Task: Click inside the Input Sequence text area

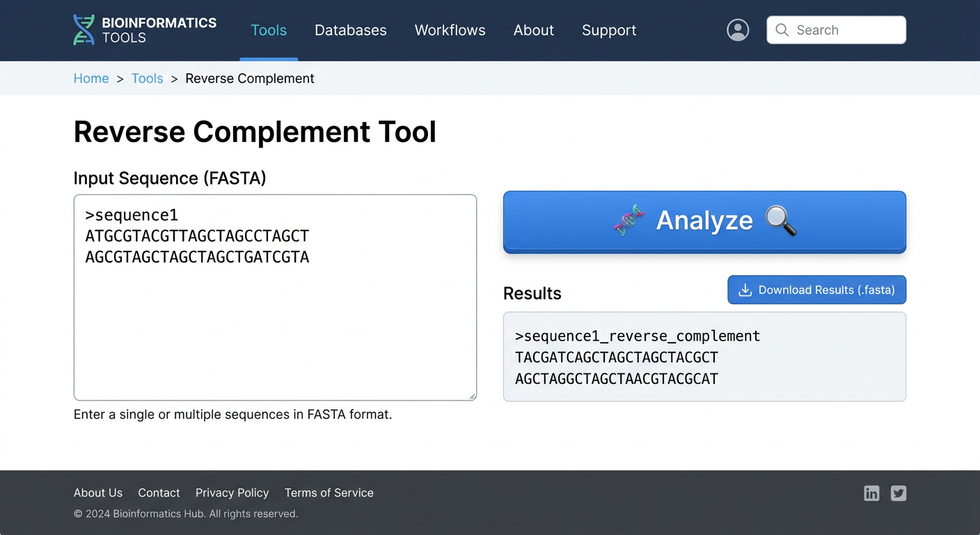Action: point(275,327)
